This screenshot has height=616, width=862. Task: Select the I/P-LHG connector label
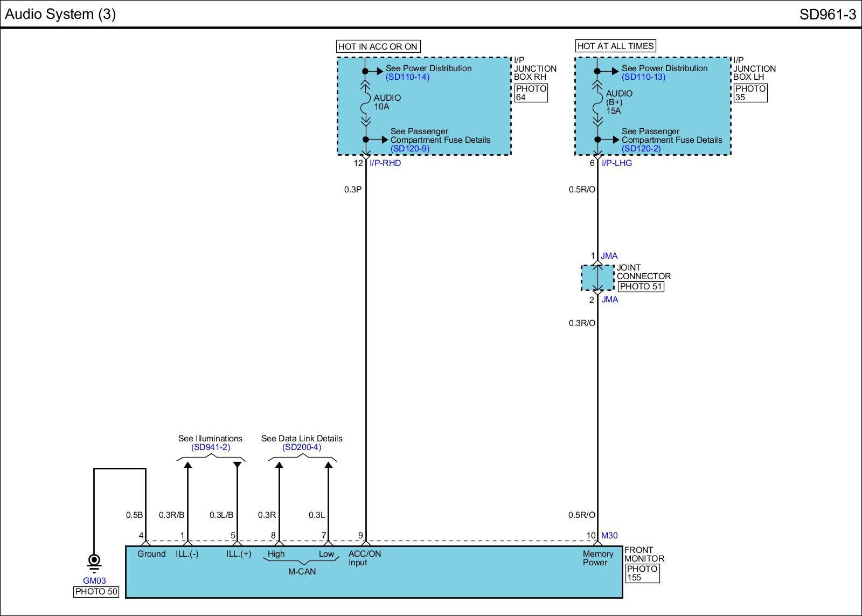pos(617,163)
